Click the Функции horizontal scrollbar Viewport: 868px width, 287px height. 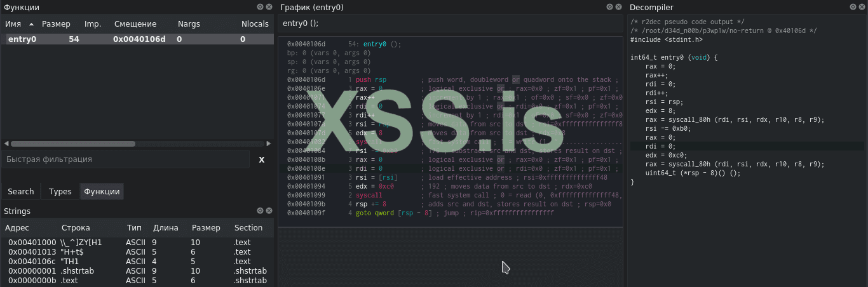[x=72, y=144]
